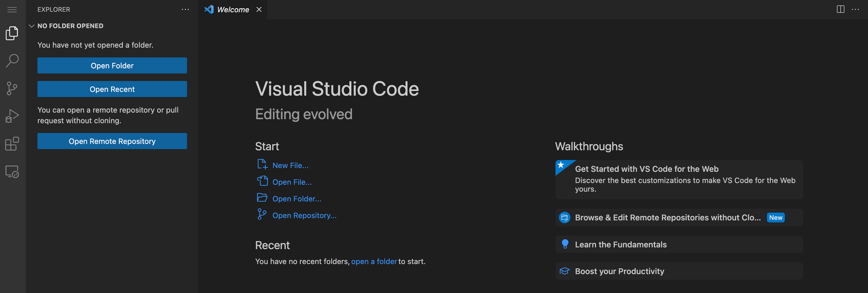Close the Welcome tab
This screenshot has height=293, width=868.
pos(259,10)
